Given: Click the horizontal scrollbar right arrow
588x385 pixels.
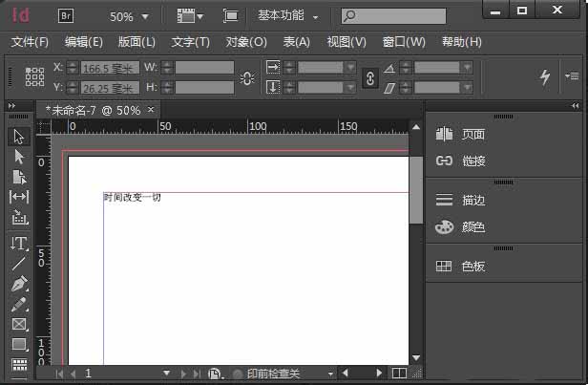Looking at the screenshot, I should point(379,373).
